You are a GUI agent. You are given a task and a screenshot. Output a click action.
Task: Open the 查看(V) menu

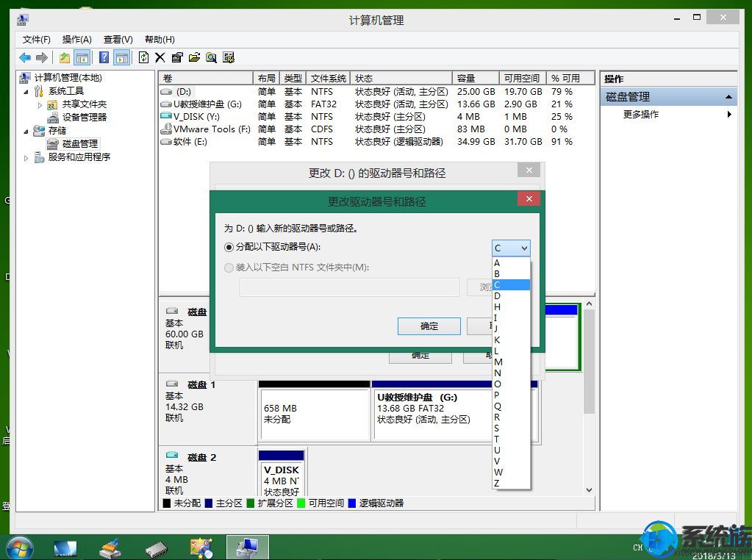[118, 39]
